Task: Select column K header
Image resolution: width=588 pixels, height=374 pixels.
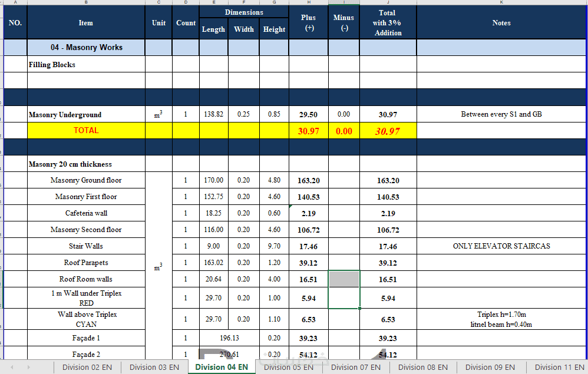Action: click(x=501, y=2)
